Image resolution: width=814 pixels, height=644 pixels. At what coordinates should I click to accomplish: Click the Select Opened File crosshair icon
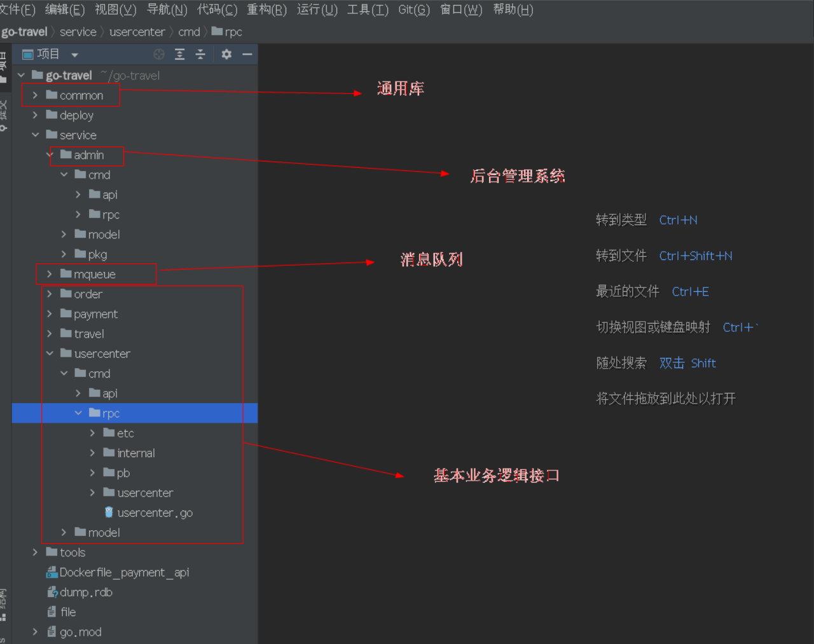pos(158,54)
